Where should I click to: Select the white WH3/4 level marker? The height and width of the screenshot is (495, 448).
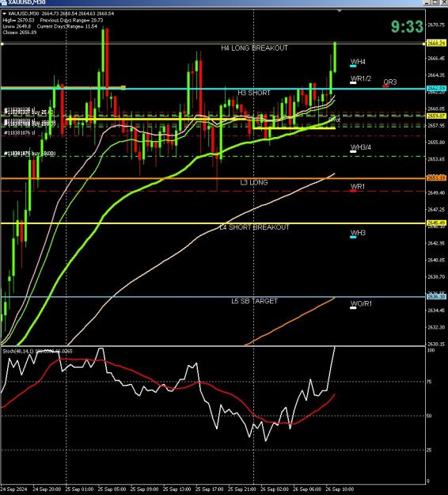pos(353,151)
